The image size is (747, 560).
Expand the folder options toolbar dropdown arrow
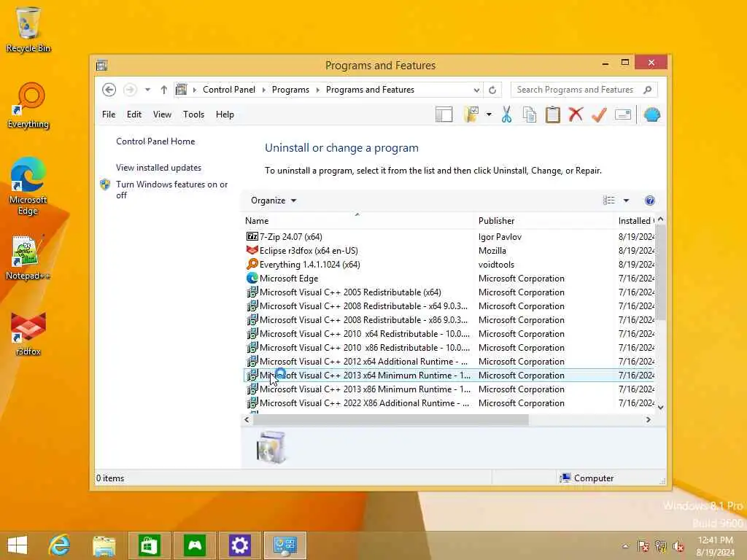click(x=489, y=114)
